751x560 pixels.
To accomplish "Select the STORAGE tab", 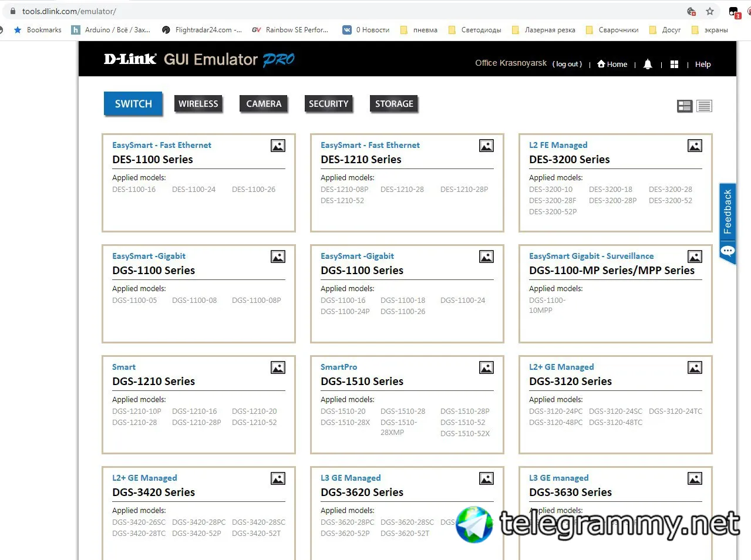I will pos(394,104).
